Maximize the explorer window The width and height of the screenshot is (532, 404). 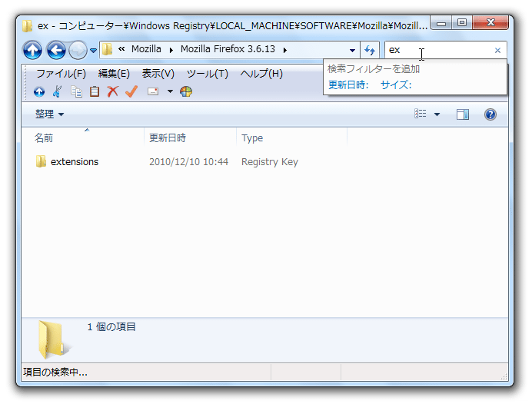point(462,23)
